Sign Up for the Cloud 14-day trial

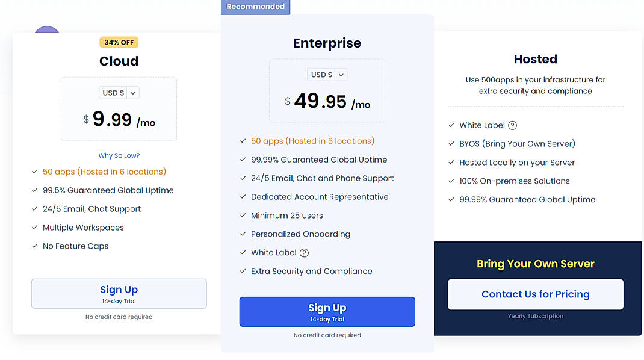click(119, 293)
